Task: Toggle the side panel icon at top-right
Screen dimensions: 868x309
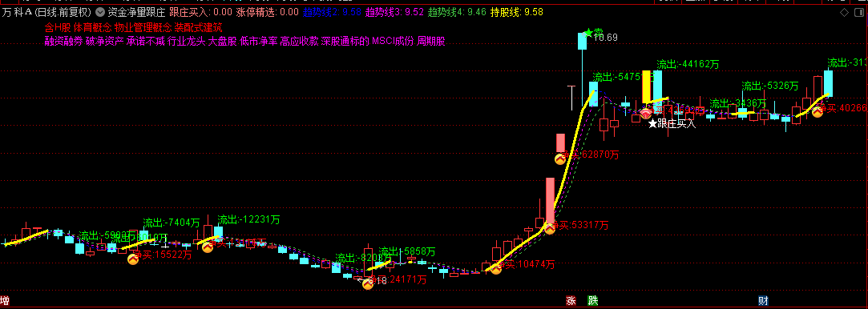Action: point(860,12)
